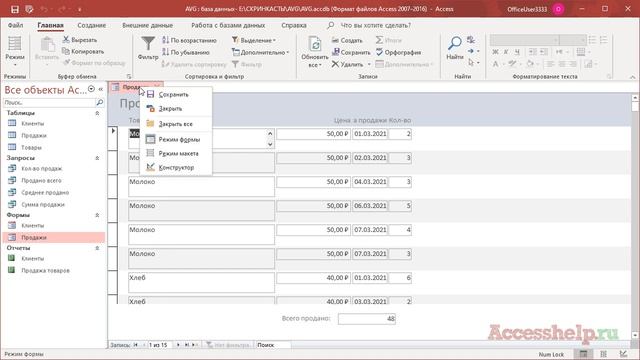The width and height of the screenshot is (640, 360).
Task: Go to next record navigation button
Action: [178, 345]
